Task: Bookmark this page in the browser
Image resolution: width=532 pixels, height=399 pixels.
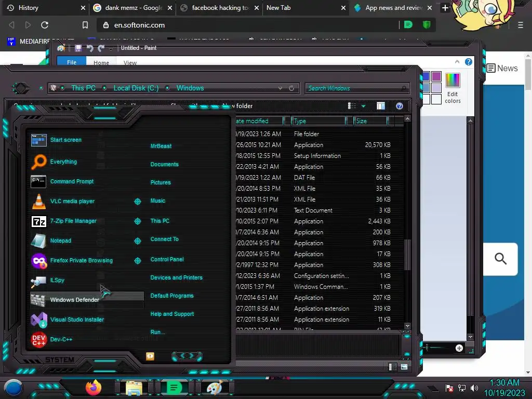Action: pyautogui.click(x=85, y=25)
